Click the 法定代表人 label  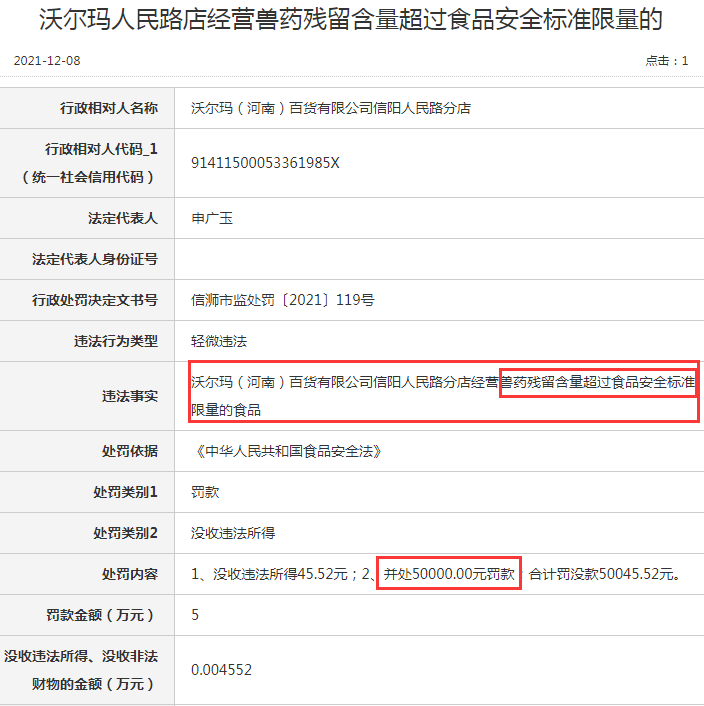[x=123, y=218]
